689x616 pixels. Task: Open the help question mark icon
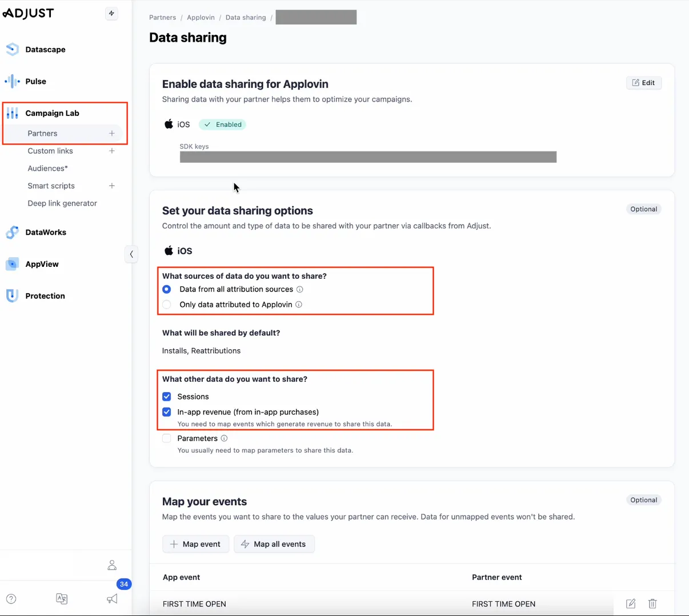pyautogui.click(x=11, y=598)
